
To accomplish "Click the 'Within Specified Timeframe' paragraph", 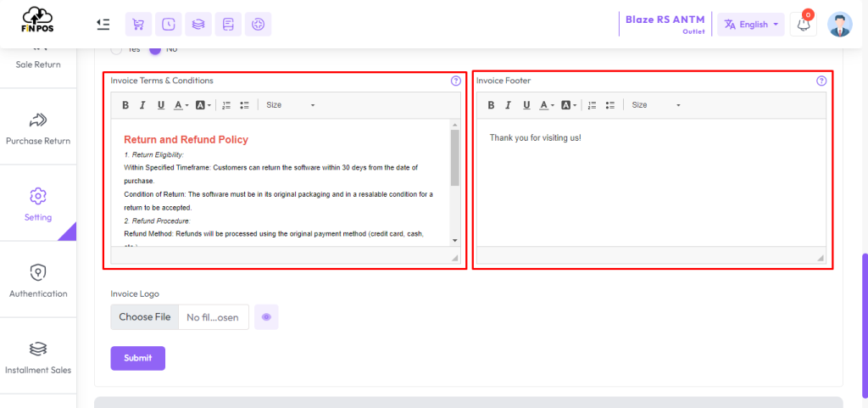I will (x=270, y=174).
